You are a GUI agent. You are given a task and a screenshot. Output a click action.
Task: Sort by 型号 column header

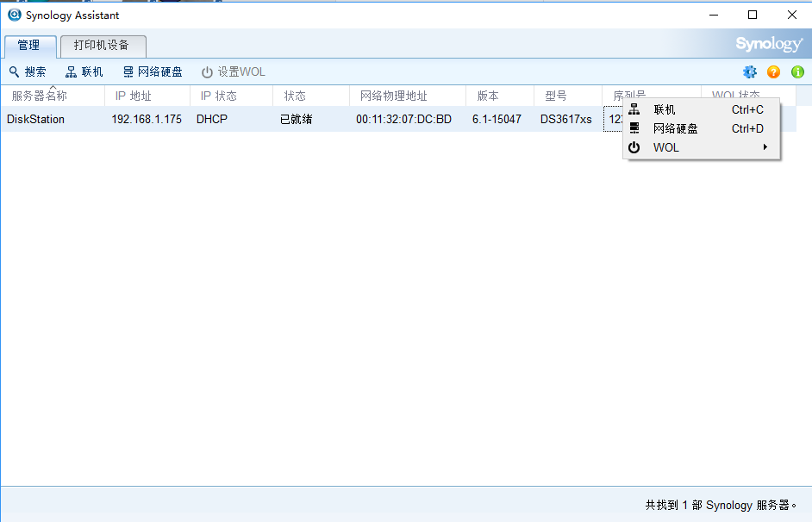[x=568, y=96]
